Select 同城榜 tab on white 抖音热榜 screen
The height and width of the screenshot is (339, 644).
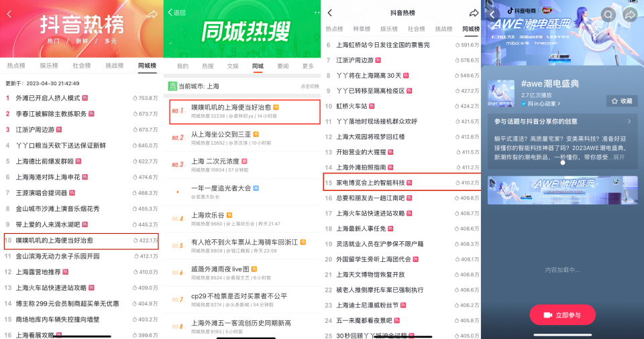(x=471, y=29)
